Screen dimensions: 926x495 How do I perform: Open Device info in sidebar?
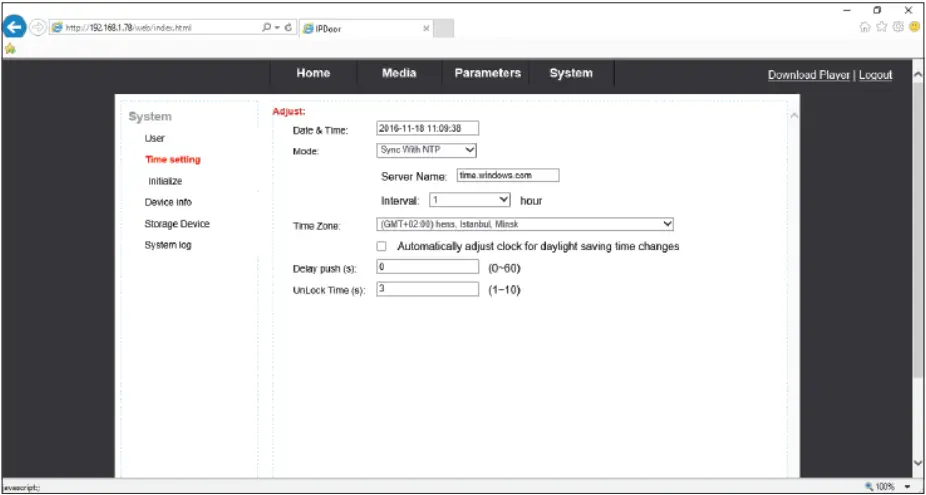[x=168, y=202]
